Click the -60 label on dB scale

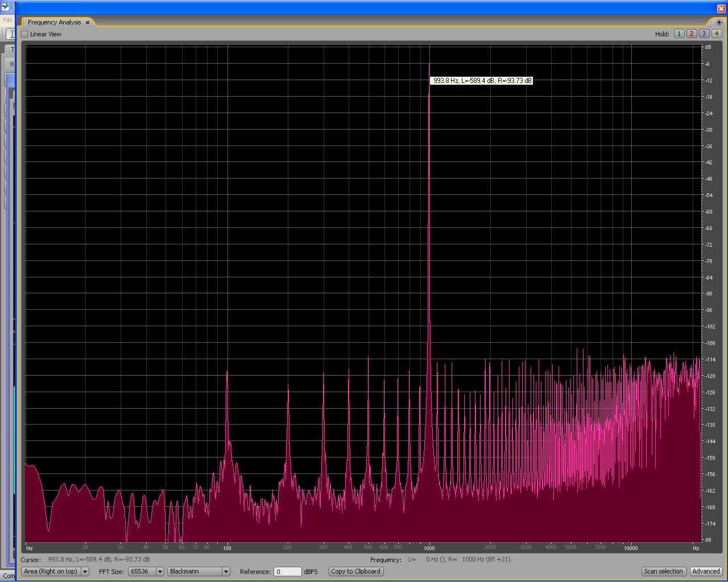pos(709,211)
